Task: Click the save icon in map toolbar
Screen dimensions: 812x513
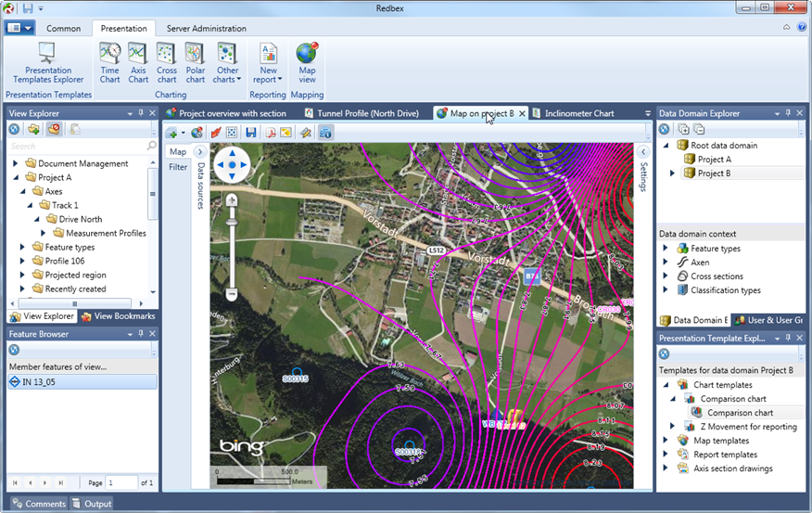Action: 251,133
